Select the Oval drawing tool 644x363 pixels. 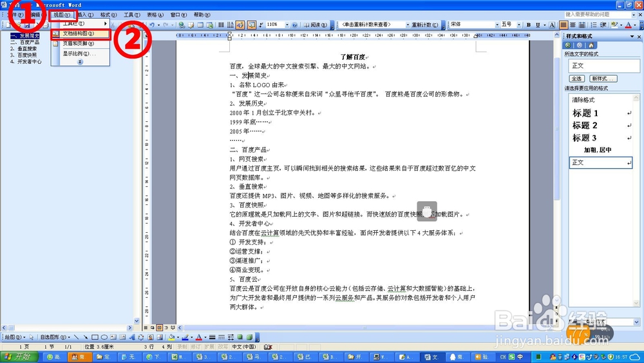(x=104, y=337)
